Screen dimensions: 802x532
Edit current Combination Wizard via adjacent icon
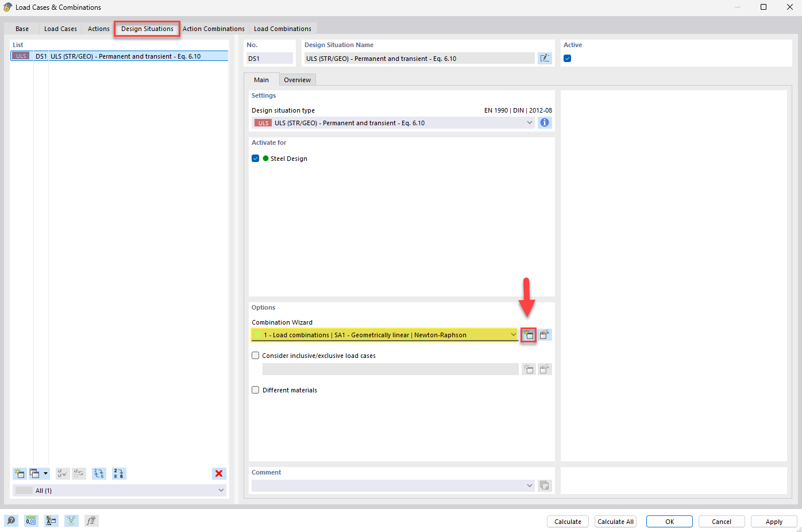544,334
